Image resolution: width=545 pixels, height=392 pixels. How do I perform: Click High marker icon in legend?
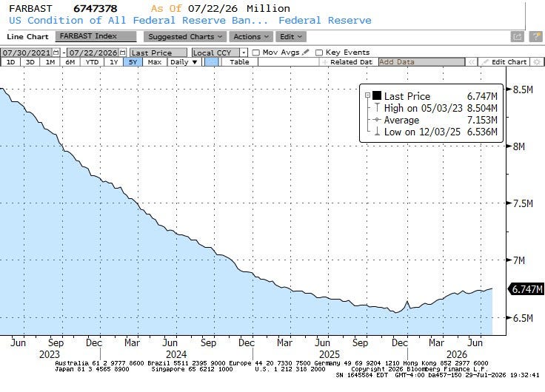[377, 108]
